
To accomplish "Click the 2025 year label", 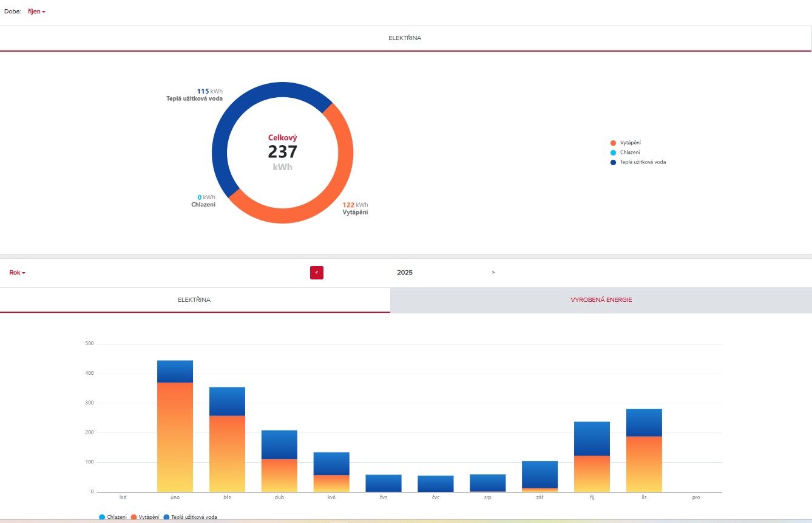I will coord(404,273).
